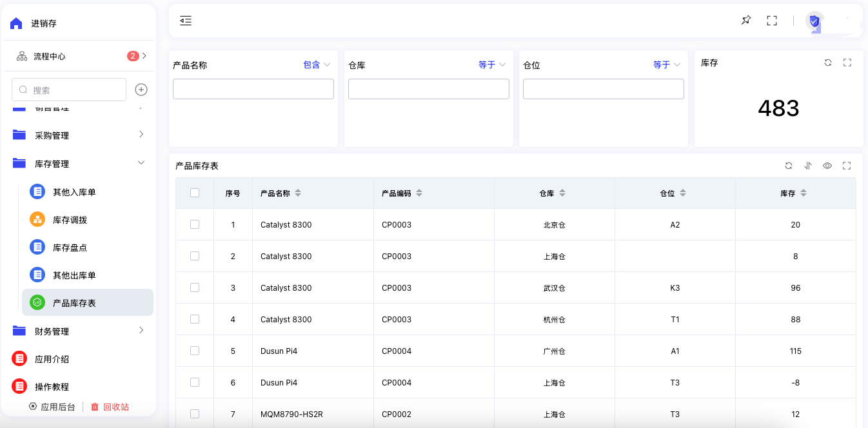
Task: Click the K3 仓位 cell
Action: point(675,288)
